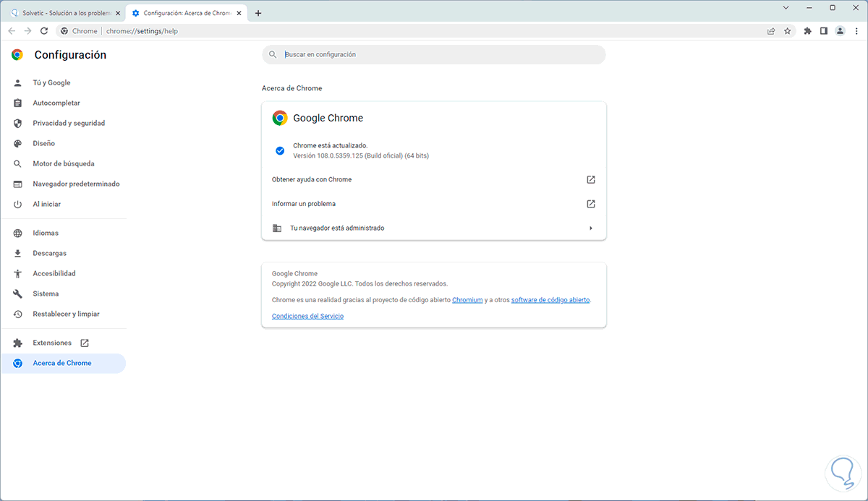Viewport: 868px width, 501px height.
Task: Select the Configuración: Acerca de Chrome tab
Action: tap(188, 13)
